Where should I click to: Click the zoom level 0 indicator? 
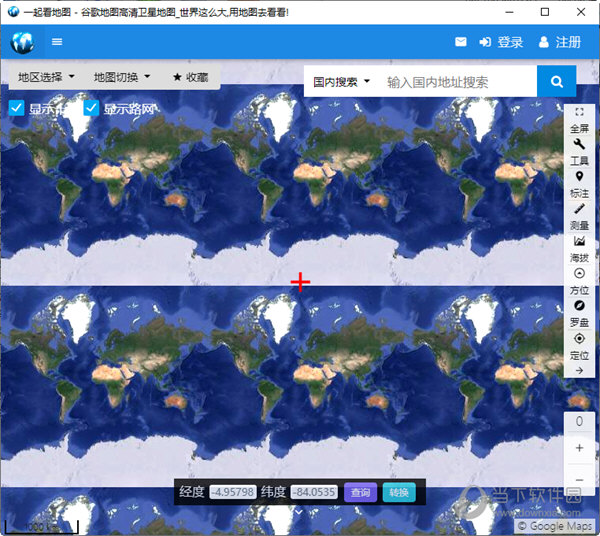(579, 421)
